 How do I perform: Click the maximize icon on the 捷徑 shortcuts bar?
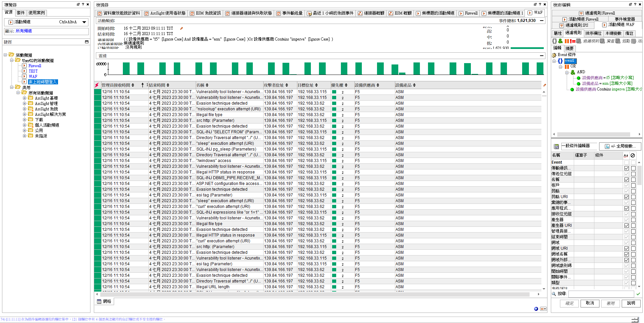(x=87, y=42)
